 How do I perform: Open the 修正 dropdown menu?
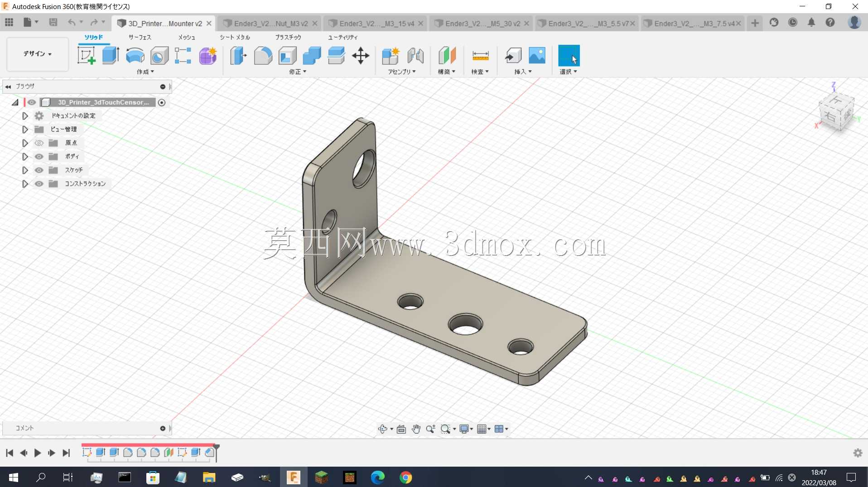[298, 72]
